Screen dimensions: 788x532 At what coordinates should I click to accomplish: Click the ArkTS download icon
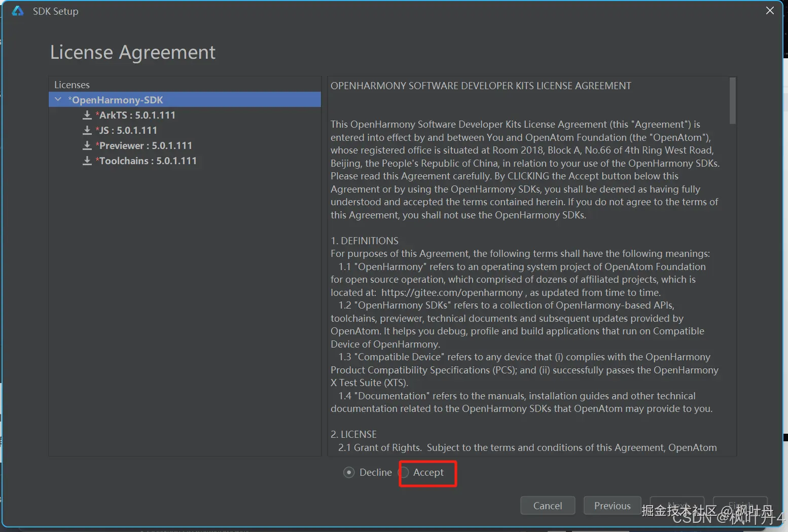87,115
